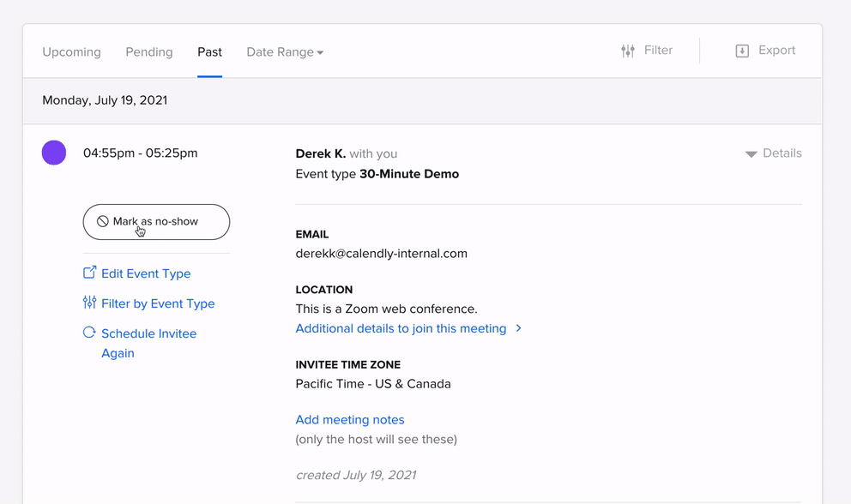Viewport: 851px width, 504px height.
Task: Open Add meeting notes
Action: [349, 419]
